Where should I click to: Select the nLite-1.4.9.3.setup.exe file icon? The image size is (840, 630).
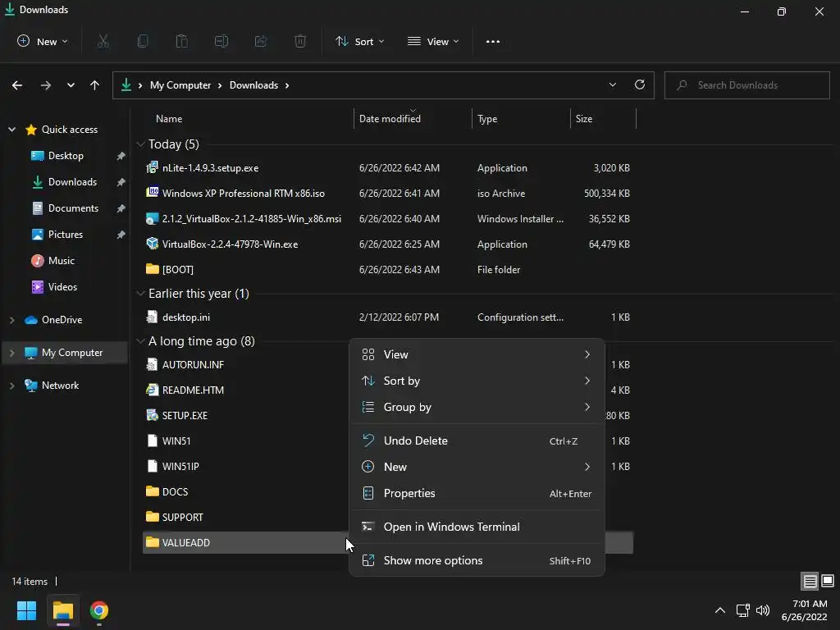point(152,167)
